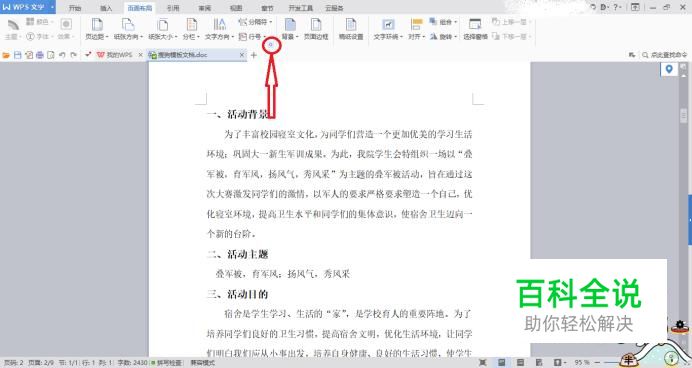Click the 分栏 columns icon
This screenshot has width=692, height=368.
191,24
